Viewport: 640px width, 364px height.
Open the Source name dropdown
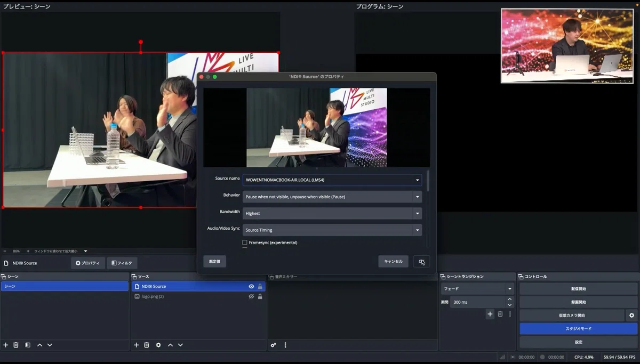(332, 180)
